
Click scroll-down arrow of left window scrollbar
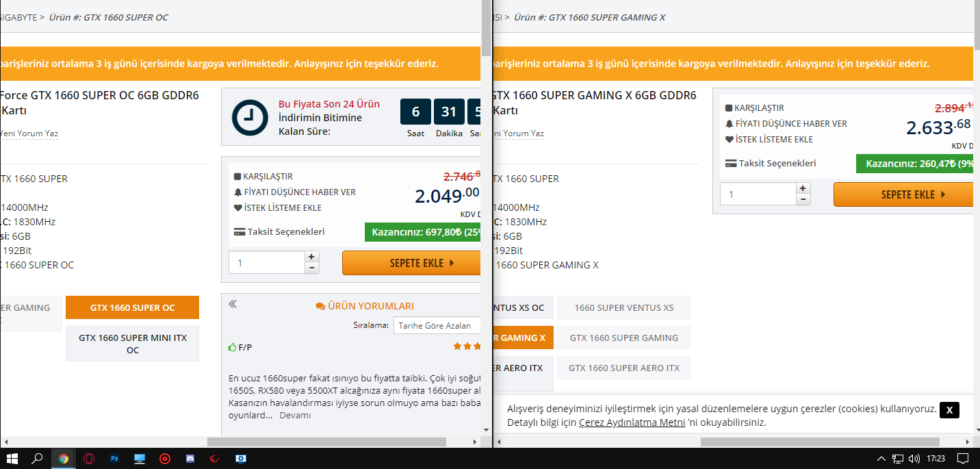point(486,430)
